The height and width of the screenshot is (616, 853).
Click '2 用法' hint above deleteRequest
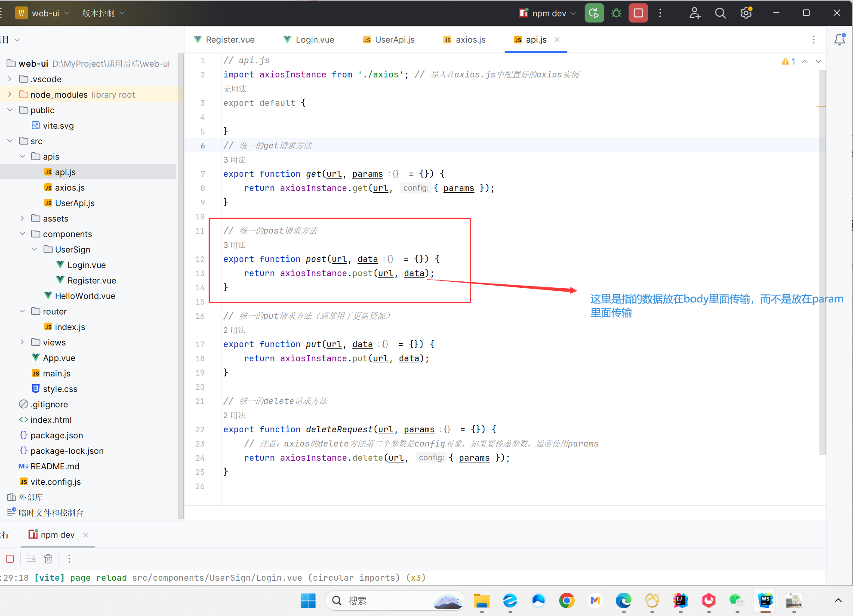(234, 416)
